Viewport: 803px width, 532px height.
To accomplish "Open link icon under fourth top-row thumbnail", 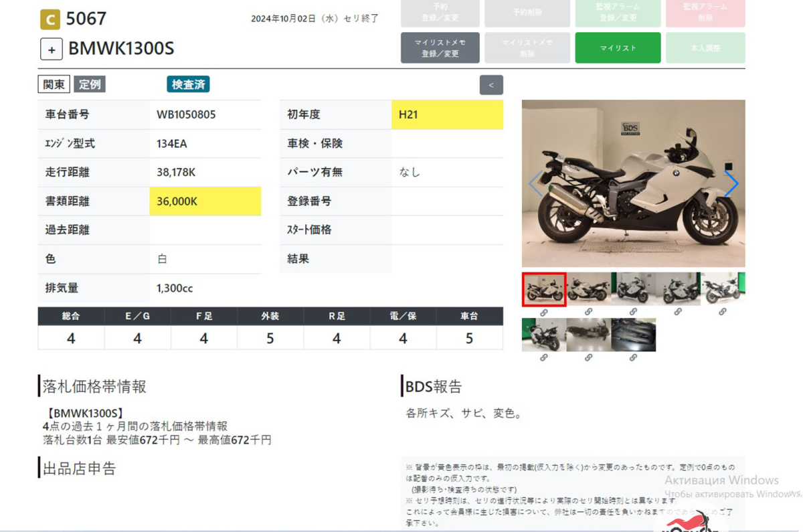I will (678, 312).
